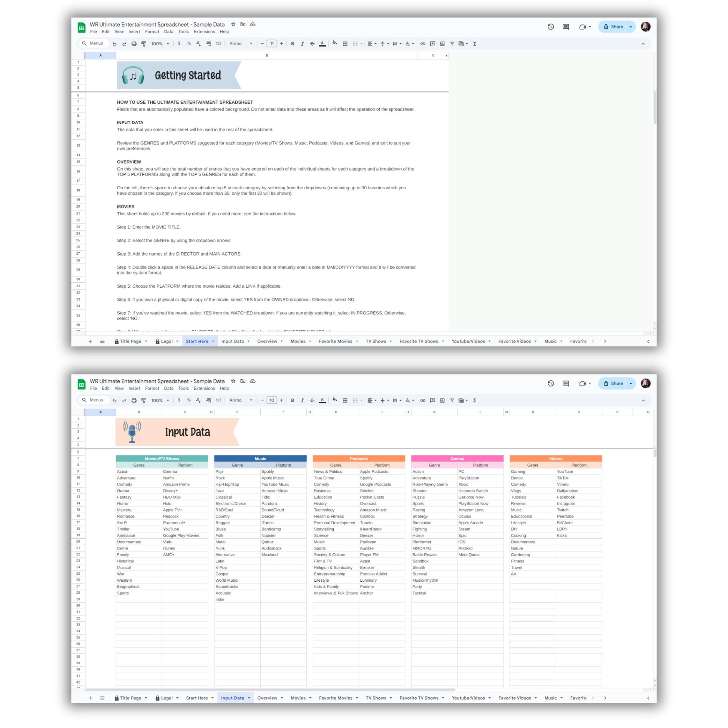Click column H header in bottom window
The height and width of the screenshot is (728, 728).
point(336,412)
